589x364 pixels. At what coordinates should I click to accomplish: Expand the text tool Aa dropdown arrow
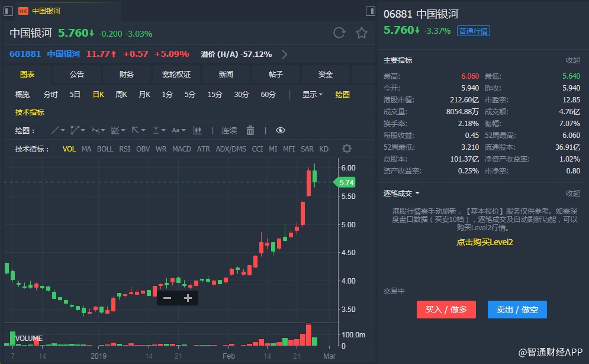(184, 130)
